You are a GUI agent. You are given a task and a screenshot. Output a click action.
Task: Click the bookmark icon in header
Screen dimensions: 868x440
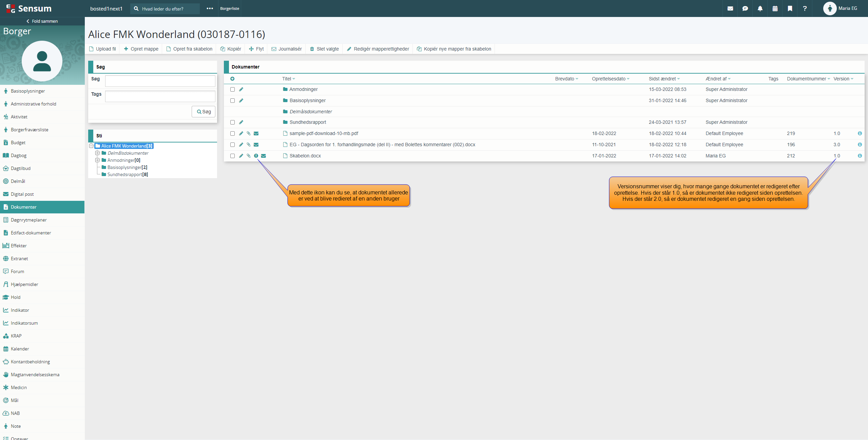point(790,8)
